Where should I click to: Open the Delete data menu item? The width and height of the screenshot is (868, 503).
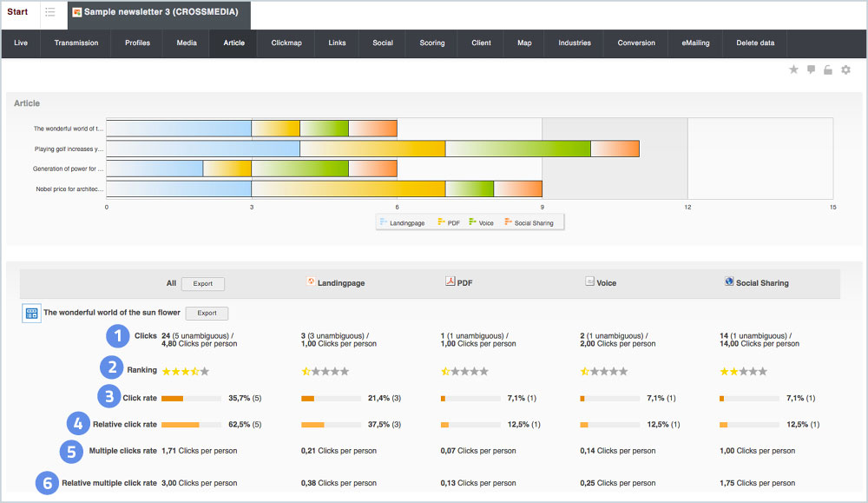click(755, 43)
